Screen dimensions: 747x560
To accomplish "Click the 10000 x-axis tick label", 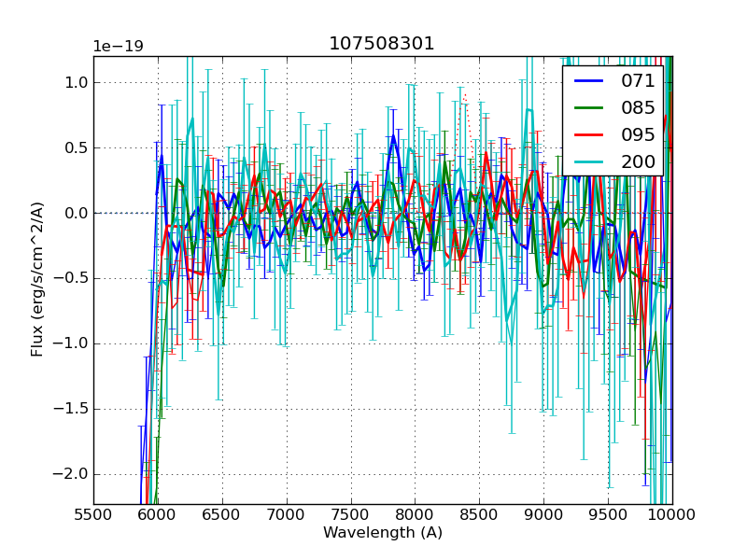I will pos(671,513).
